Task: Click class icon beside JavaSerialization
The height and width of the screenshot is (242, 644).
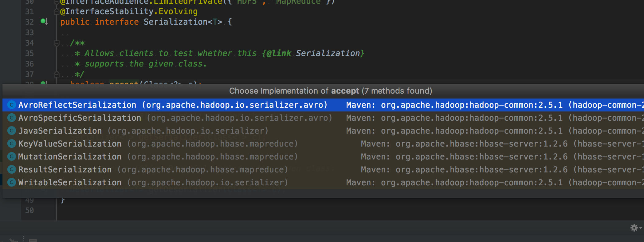Action: tap(12, 131)
